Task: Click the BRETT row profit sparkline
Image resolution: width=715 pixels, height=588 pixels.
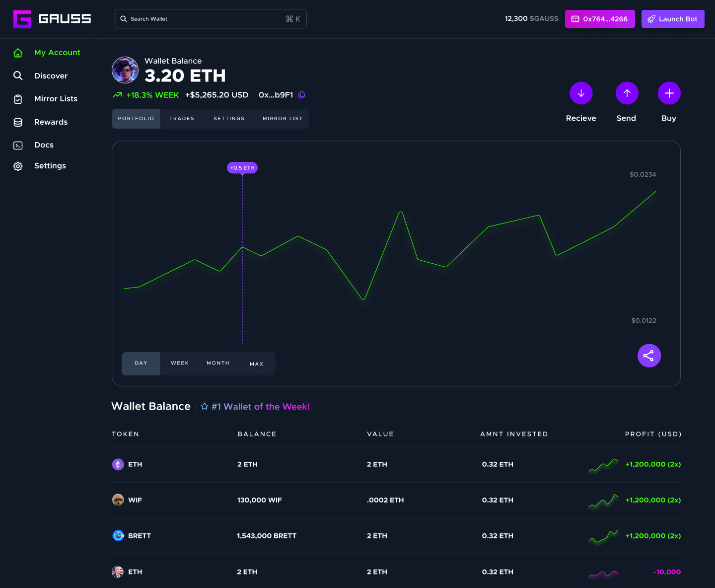Action: (x=603, y=537)
